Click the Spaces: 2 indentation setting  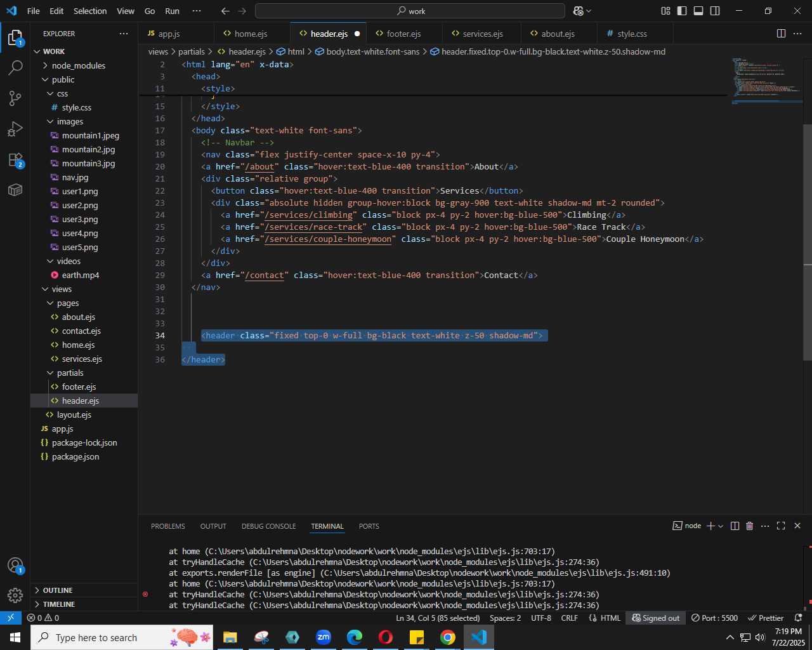pos(505,618)
